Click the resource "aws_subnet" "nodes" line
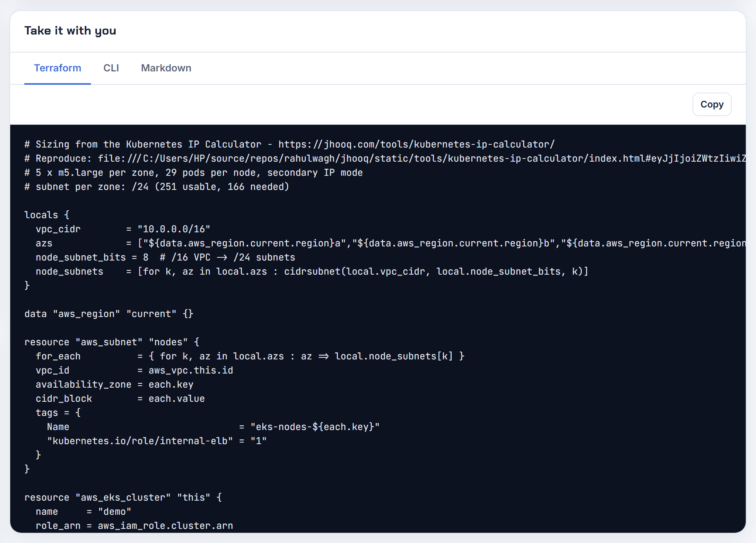Screen dimensions: 756x543 (112, 342)
